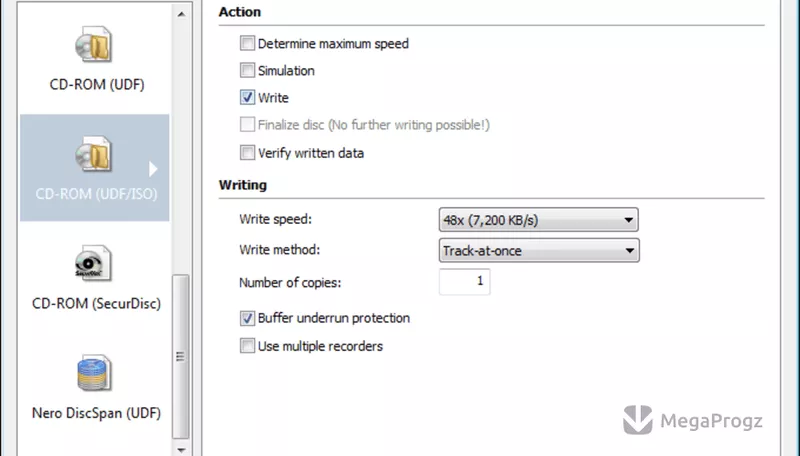
Task: Tick Verify written data checkbox
Action: click(x=247, y=153)
